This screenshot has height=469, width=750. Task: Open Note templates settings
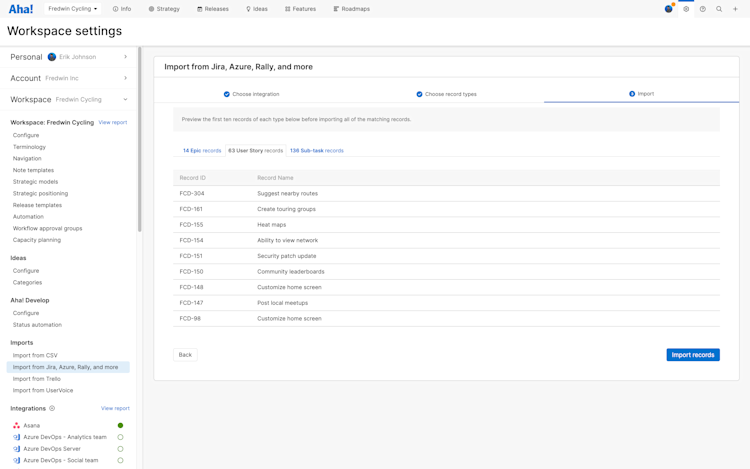point(33,170)
